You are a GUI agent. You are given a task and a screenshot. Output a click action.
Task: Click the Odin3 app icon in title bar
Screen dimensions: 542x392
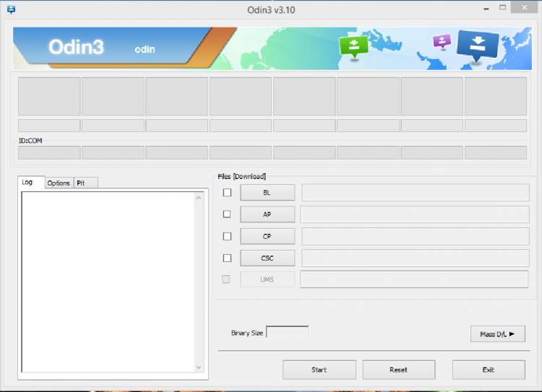[x=11, y=9]
